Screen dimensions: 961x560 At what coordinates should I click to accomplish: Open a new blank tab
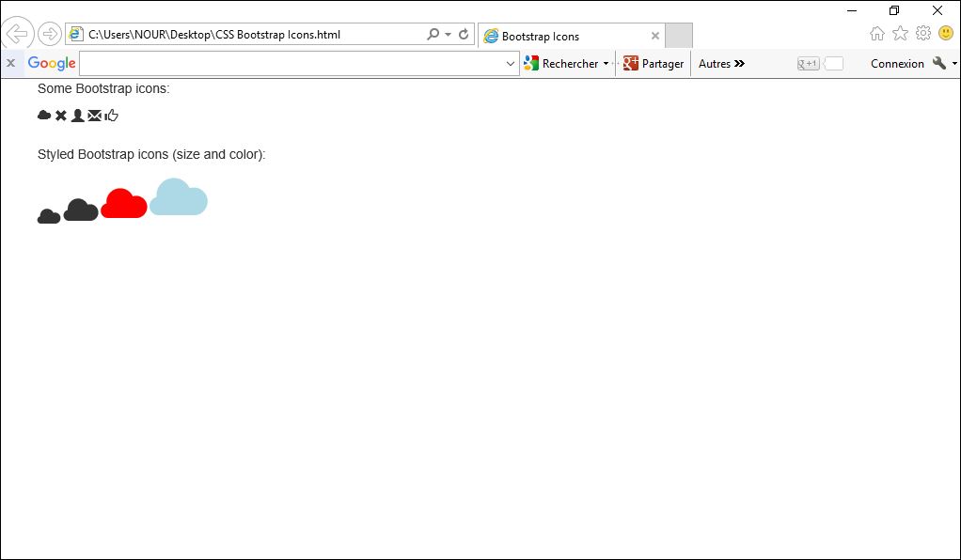coord(679,36)
